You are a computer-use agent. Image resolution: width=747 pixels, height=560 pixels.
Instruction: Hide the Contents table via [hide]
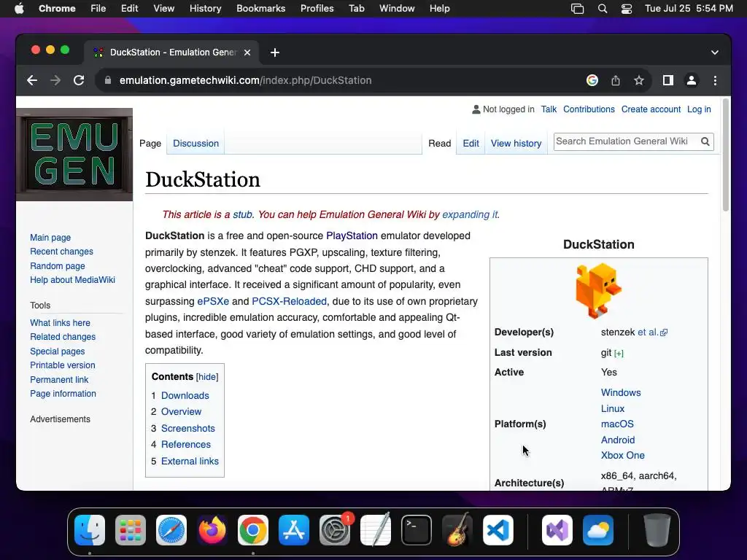[207, 377]
